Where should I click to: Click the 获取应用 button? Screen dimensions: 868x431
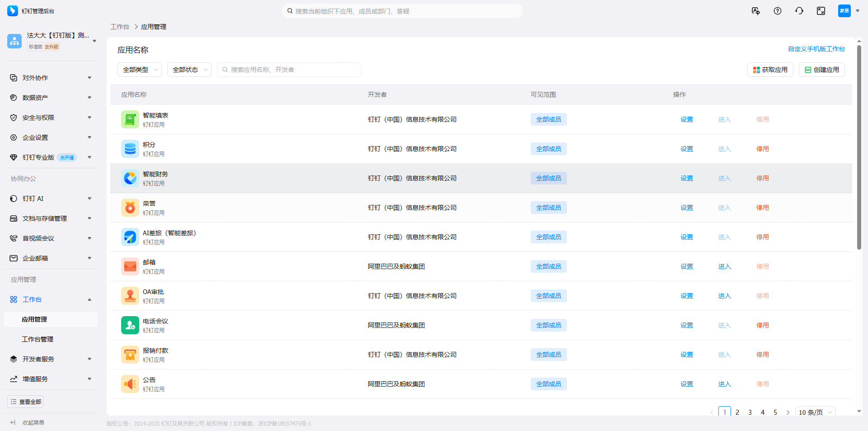tap(770, 70)
